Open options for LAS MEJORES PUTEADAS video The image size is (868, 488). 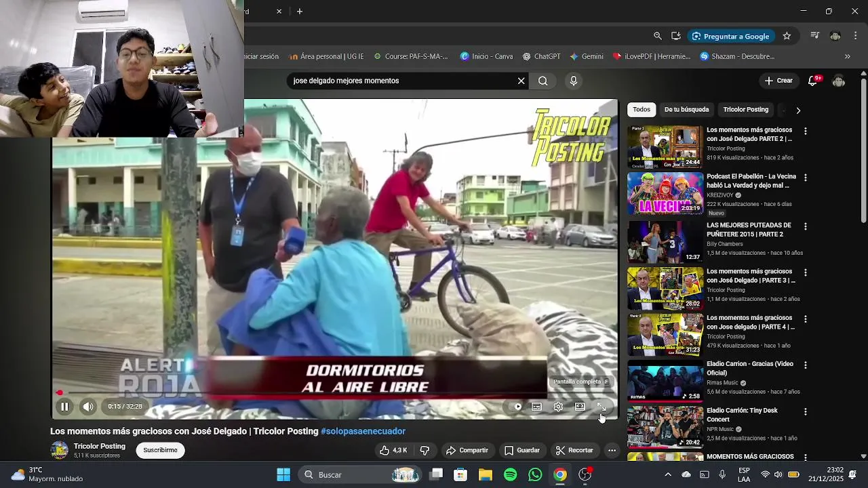[x=806, y=226]
